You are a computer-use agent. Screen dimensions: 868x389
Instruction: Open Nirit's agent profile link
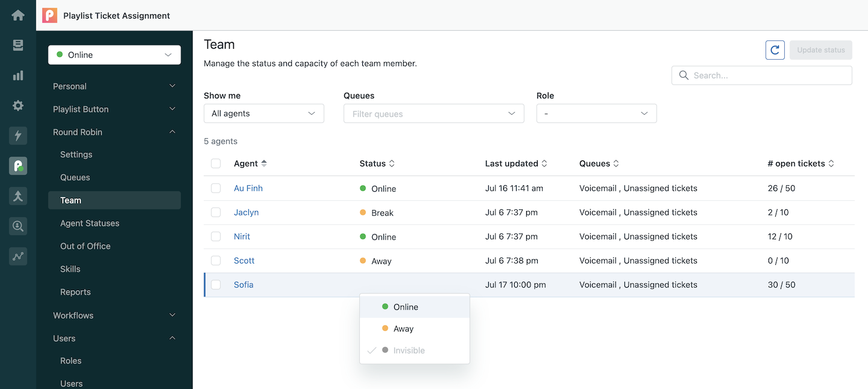242,236
